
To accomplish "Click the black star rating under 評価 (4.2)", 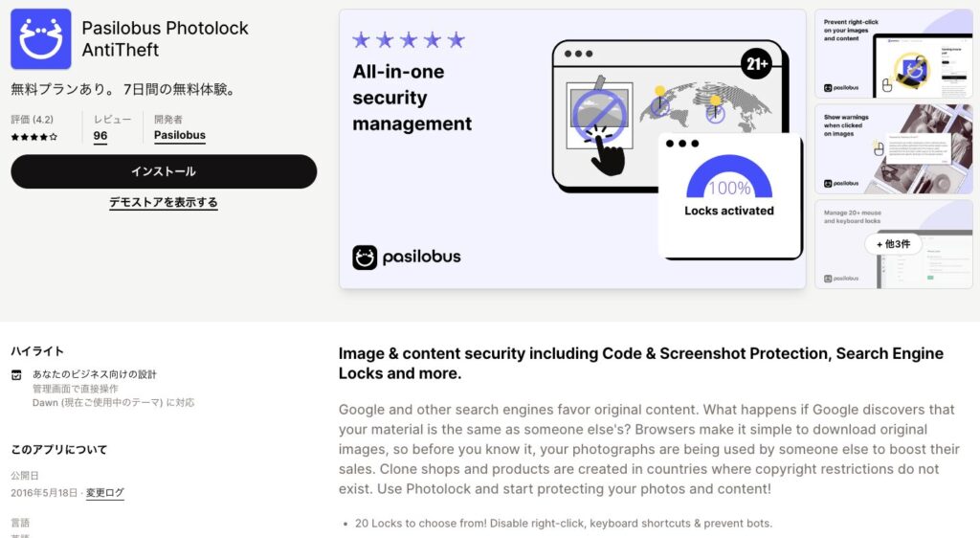I will pos(33,137).
